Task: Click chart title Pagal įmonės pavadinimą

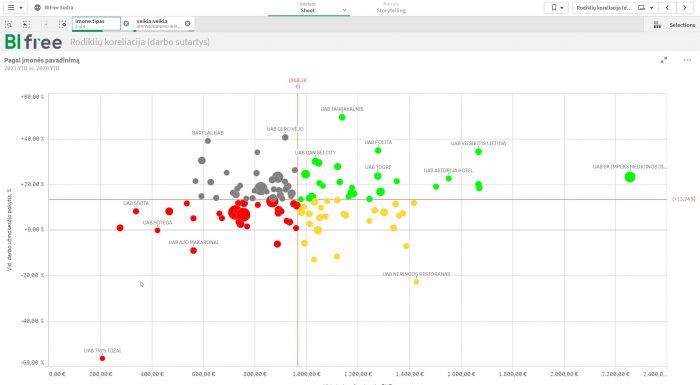Action: tap(42, 60)
